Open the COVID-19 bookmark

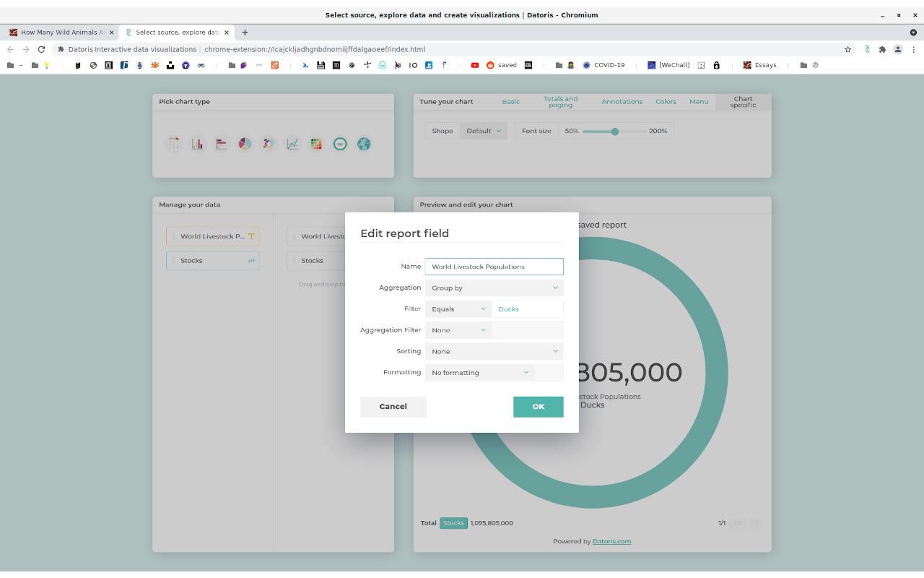(603, 65)
